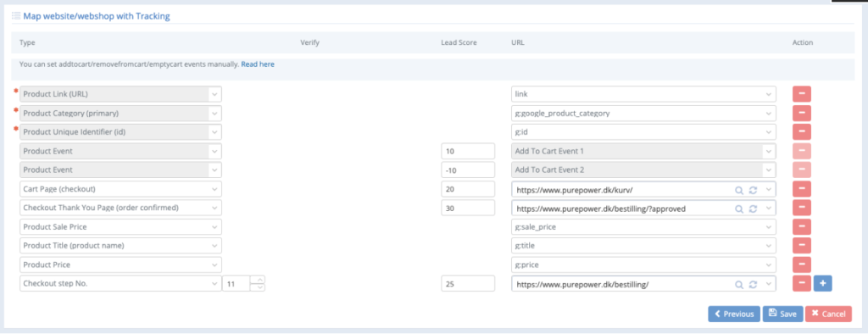Screen dimensions: 868x334
Task: Edit lead score 10 for Add To Cart Event 1
Action: click(468, 151)
